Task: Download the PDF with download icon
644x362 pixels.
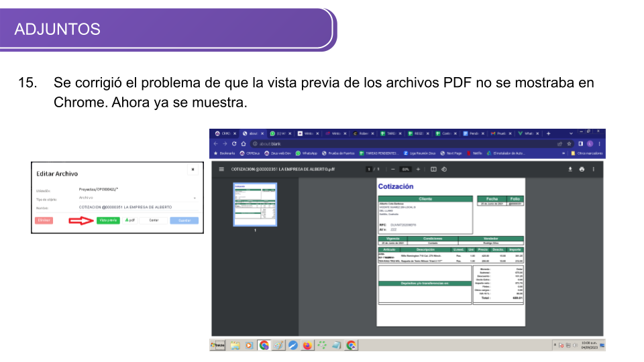Action: tap(570, 169)
